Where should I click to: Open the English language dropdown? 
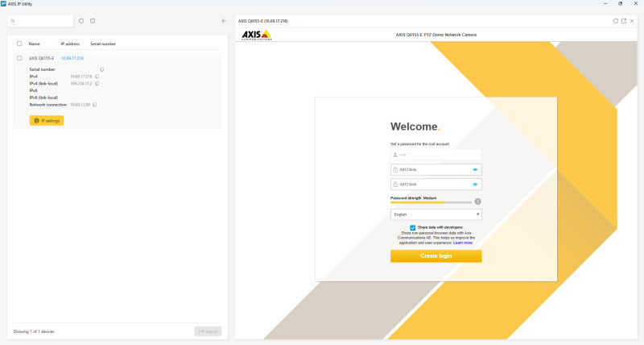[x=436, y=214]
